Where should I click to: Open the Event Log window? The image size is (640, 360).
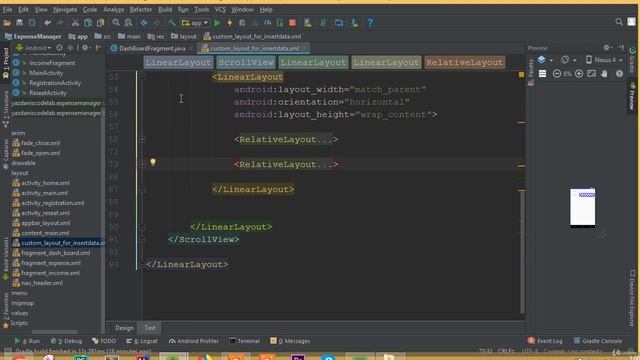pyautogui.click(x=545, y=341)
